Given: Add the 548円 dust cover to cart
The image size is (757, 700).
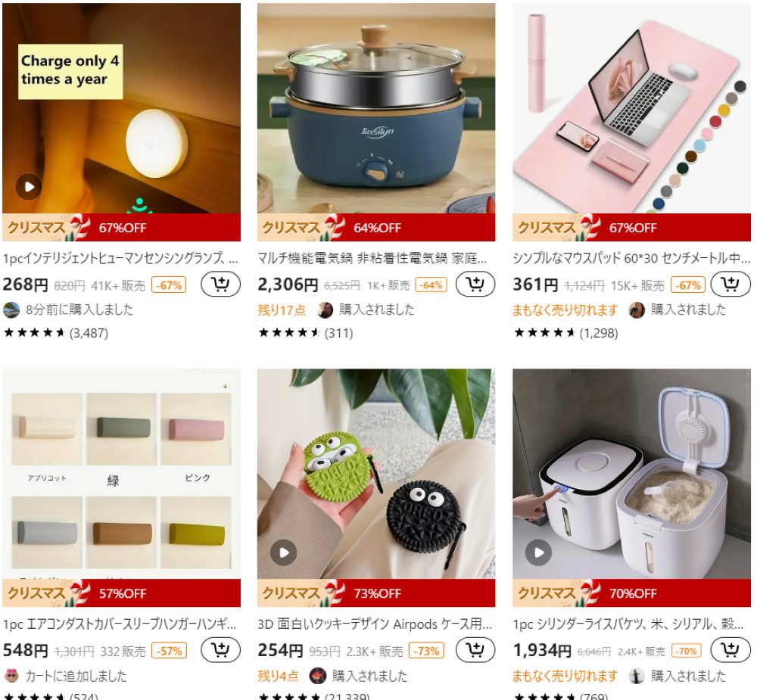Looking at the screenshot, I should [x=220, y=650].
